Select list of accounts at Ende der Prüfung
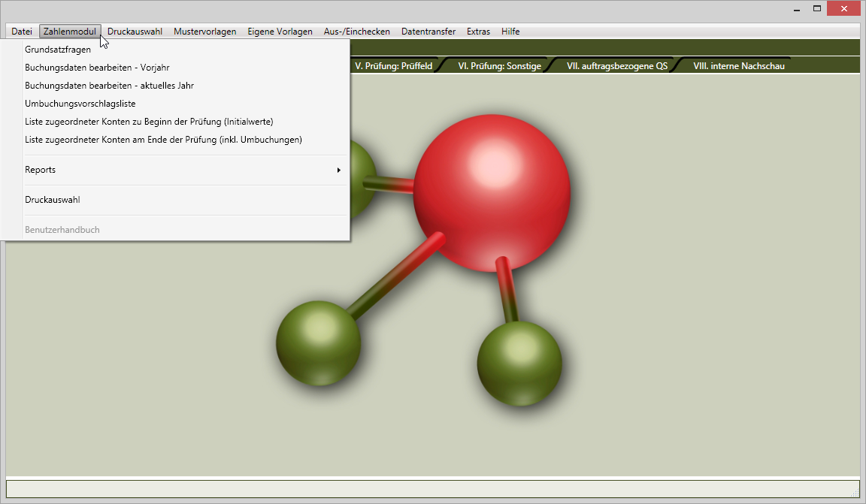This screenshot has height=504, width=866. tap(163, 140)
